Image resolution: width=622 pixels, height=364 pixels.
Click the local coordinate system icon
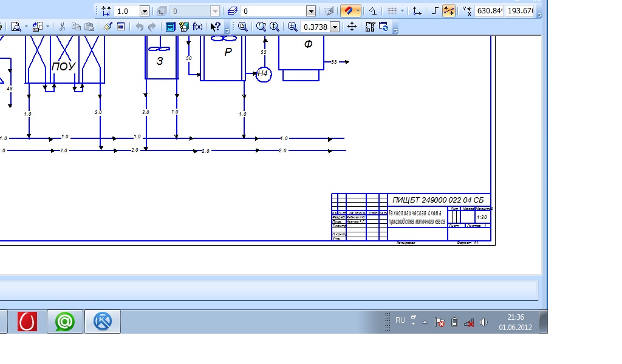[417, 11]
